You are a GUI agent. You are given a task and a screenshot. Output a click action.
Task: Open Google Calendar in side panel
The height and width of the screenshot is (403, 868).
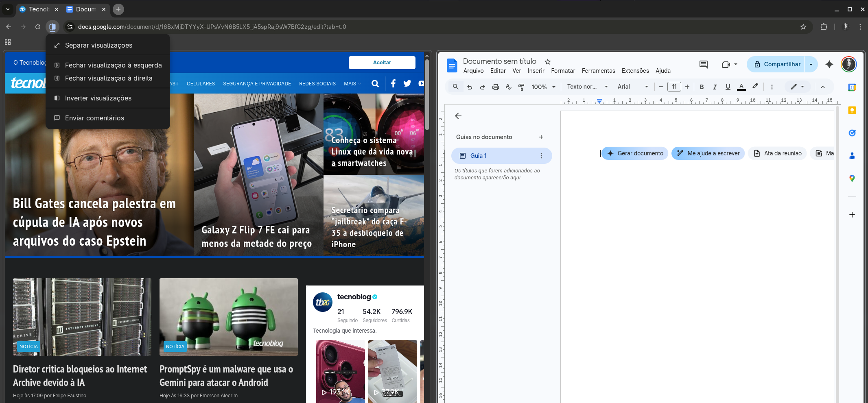click(852, 87)
